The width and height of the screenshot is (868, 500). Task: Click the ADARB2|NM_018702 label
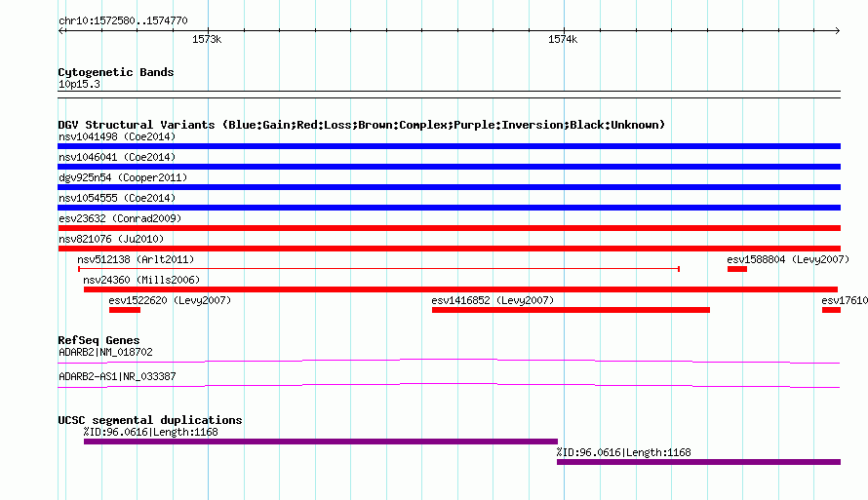[x=105, y=352]
